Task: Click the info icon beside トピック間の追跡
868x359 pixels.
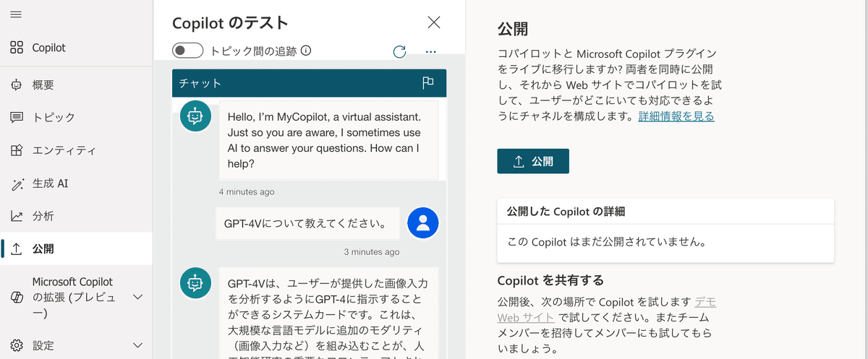Action: tap(306, 51)
